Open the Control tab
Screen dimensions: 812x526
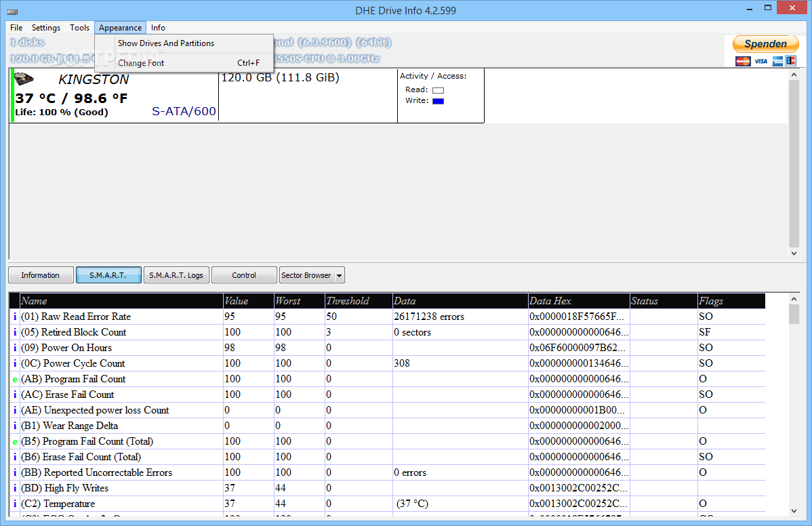[244, 275]
